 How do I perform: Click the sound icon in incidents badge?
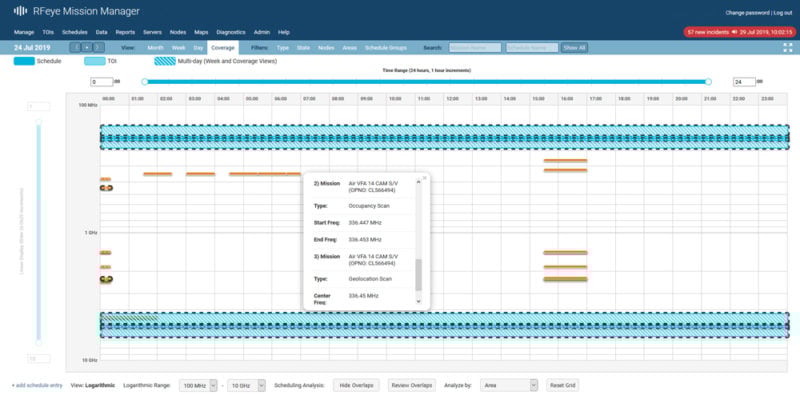click(x=734, y=32)
